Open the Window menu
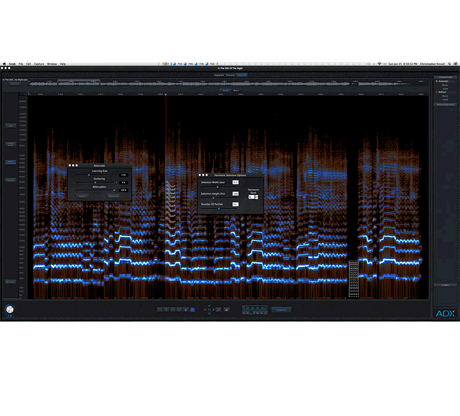This screenshot has width=460, height=416. pos(52,64)
